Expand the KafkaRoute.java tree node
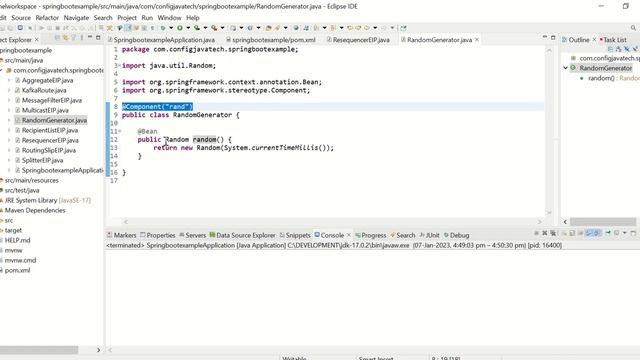The height and width of the screenshot is (360, 640). [9, 90]
